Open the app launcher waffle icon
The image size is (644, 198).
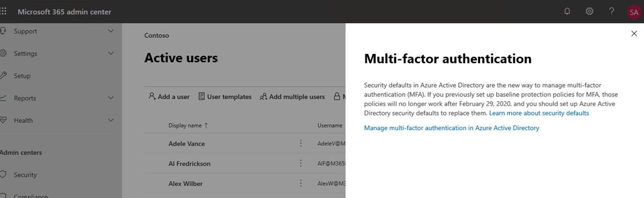coord(3,11)
